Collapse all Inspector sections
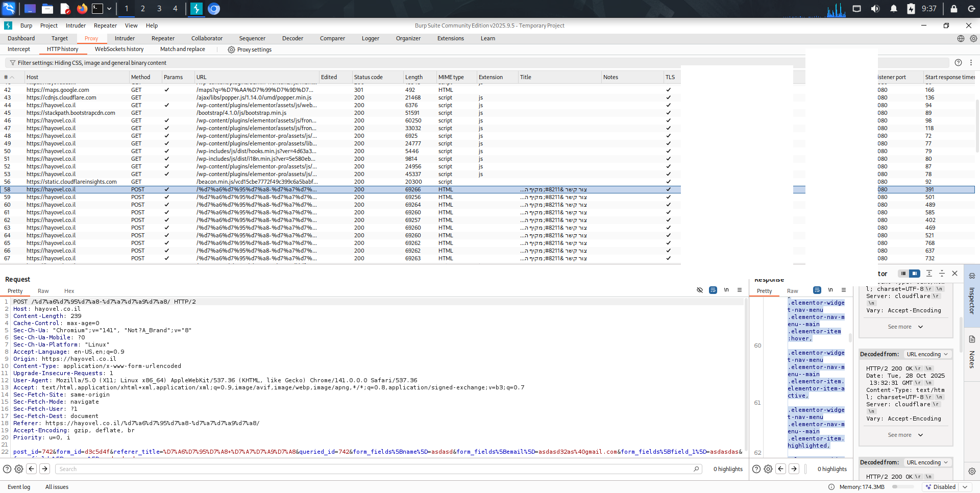 point(942,274)
